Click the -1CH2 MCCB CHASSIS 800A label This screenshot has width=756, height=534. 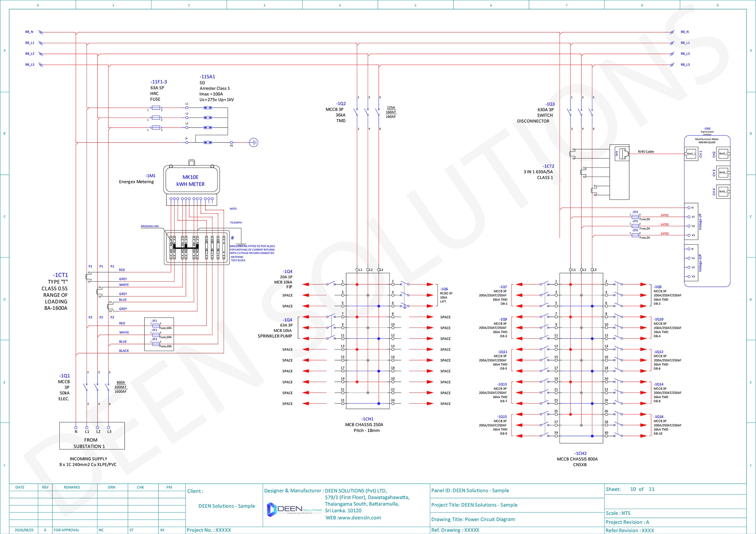[577, 459]
